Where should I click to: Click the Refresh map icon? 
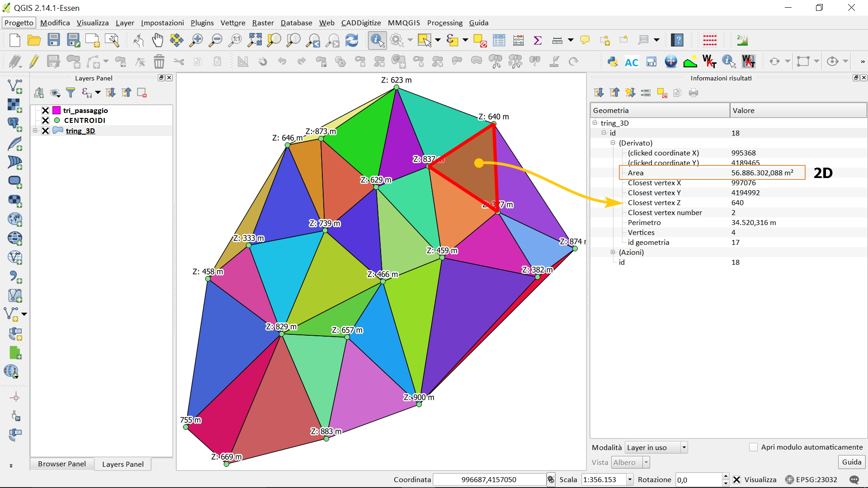coord(352,40)
